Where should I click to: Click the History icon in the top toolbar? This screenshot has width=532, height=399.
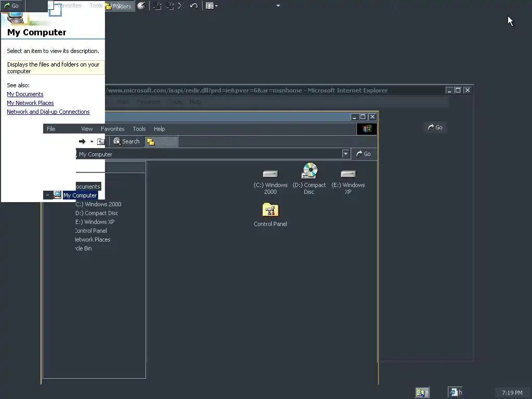coord(141,6)
